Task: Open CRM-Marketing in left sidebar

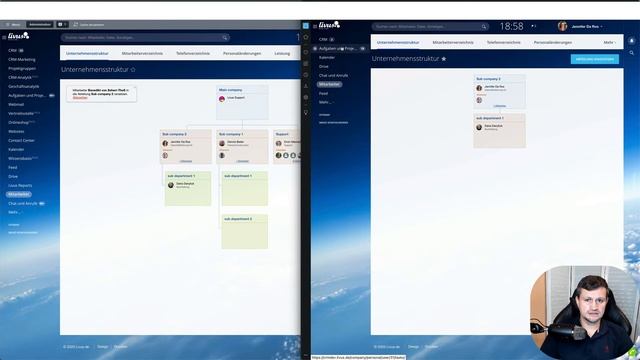Action: click(22, 60)
